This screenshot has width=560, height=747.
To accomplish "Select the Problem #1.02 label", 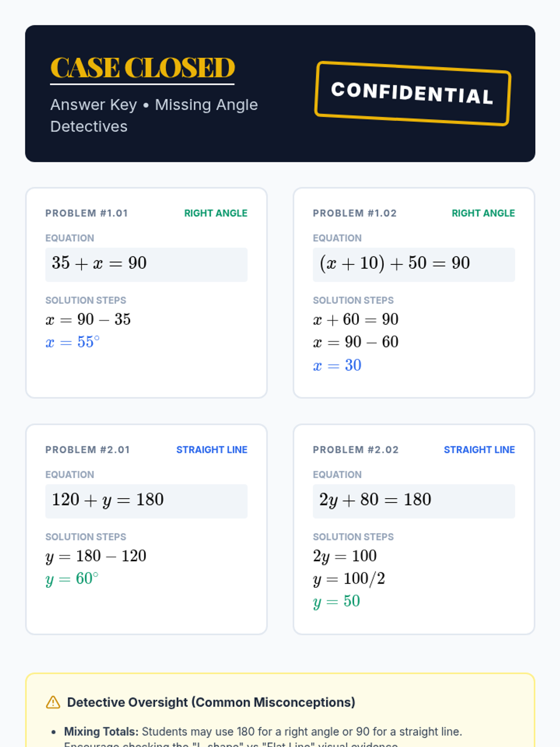I will pos(355,213).
